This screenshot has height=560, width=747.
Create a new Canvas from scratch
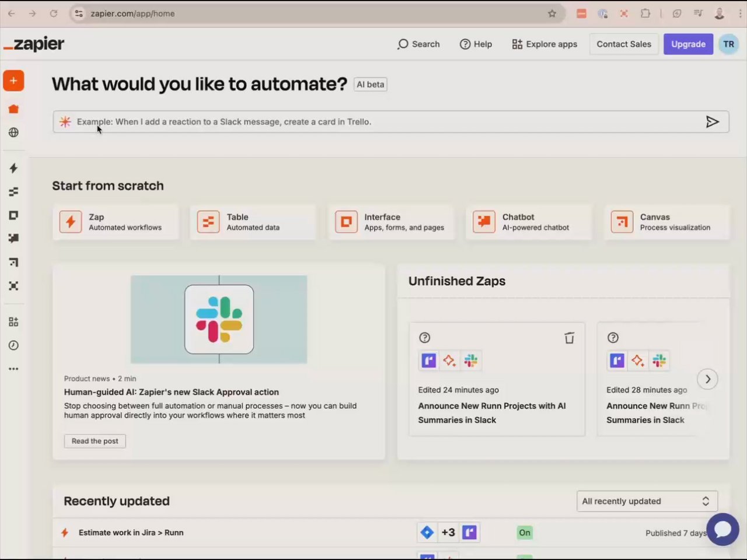point(667,222)
